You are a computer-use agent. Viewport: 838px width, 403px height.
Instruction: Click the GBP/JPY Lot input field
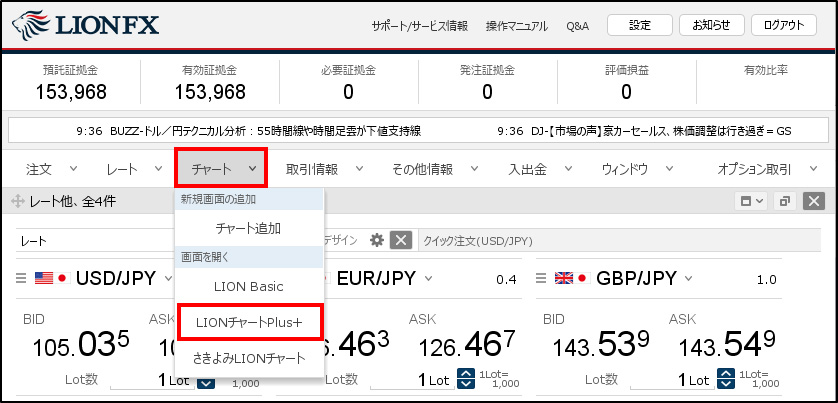pos(673,380)
